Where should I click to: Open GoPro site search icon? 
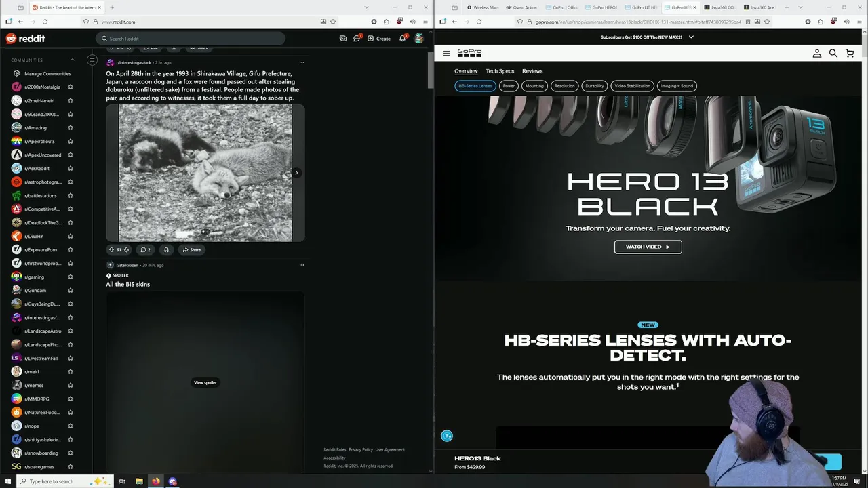(833, 53)
